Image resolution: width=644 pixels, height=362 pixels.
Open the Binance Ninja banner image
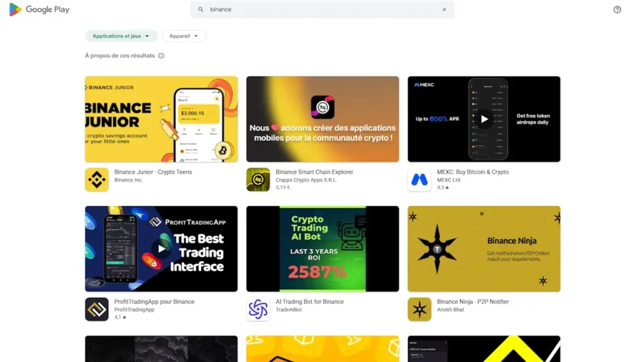(484, 249)
